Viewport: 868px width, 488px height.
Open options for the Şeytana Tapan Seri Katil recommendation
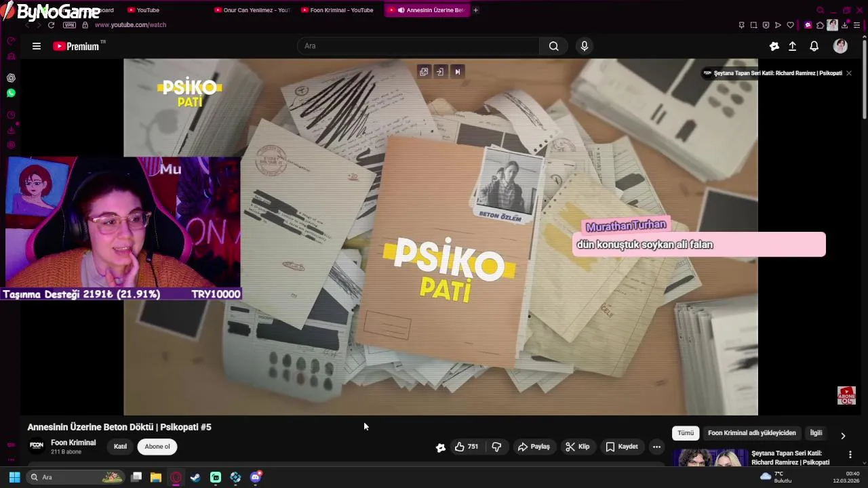pos(850,455)
